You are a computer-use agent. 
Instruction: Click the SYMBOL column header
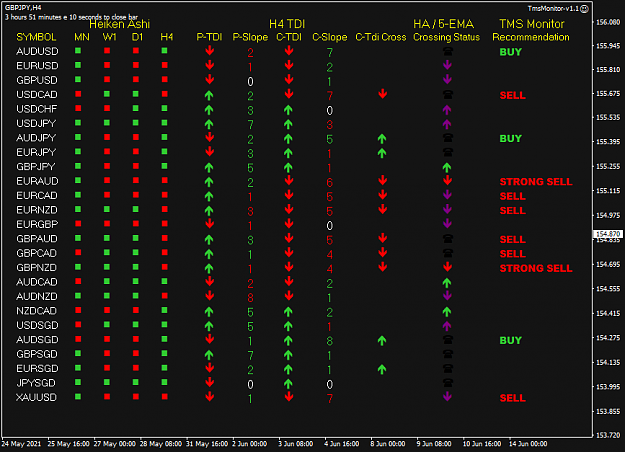(36, 37)
